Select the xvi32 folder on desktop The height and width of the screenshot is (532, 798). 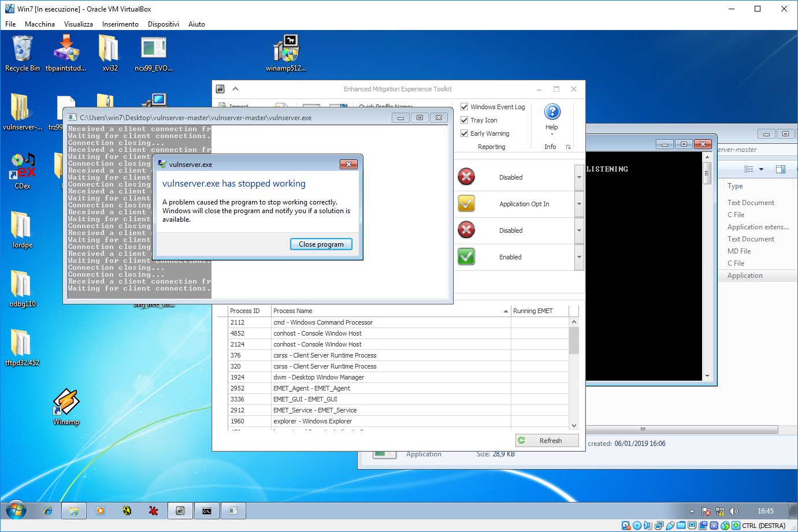[110, 53]
